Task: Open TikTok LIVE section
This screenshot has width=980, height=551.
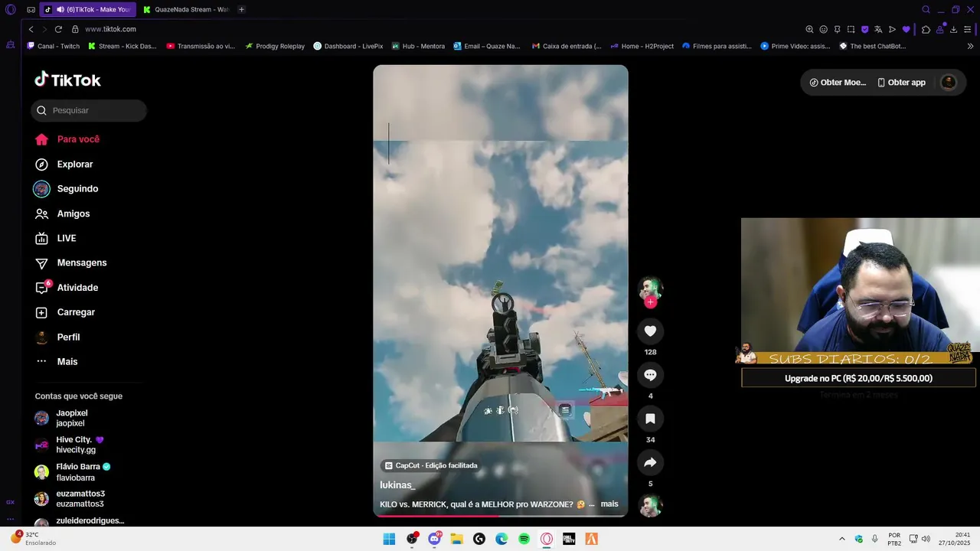Action: [56, 238]
